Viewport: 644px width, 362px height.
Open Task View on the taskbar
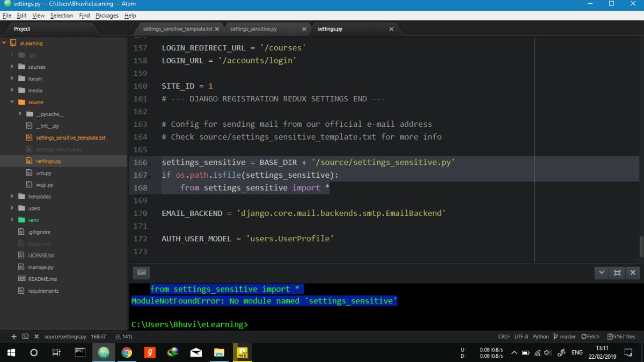[56, 353]
